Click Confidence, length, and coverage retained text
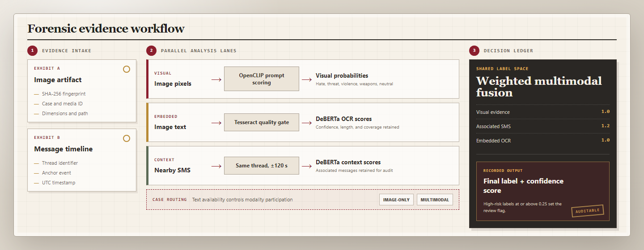Screen dimensions: 644x250 click(357, 127)
